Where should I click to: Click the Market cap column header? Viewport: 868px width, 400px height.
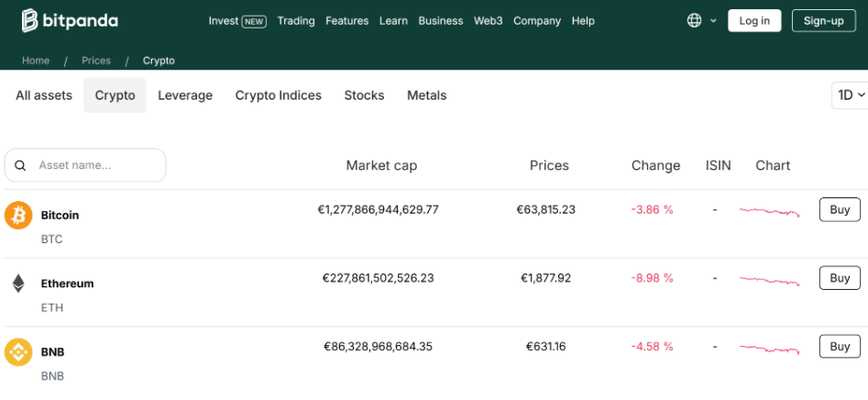tap(381, 165)
